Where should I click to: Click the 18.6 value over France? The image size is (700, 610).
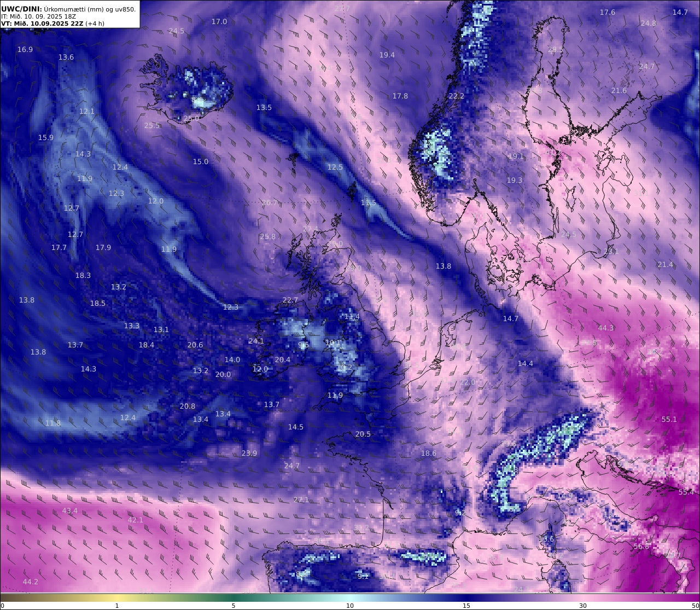click(x=429, y=454)
